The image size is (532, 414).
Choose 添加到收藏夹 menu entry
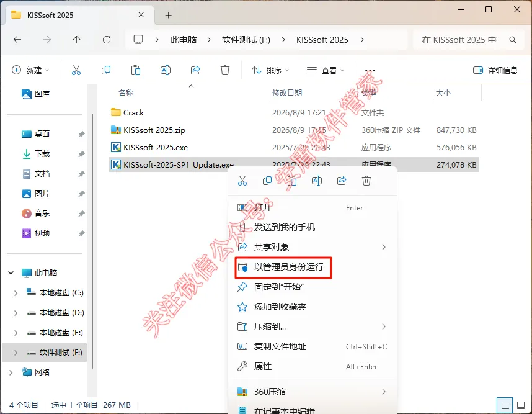click(x=312, y=307)
